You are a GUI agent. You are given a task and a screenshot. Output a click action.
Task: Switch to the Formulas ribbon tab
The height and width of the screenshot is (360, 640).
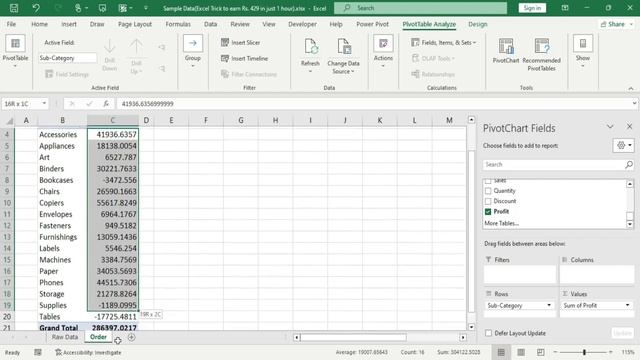[178, 24]
